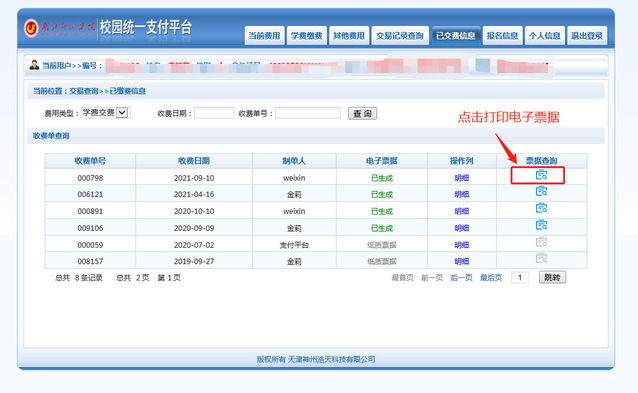Click the 校园统一支付平台 title
638x393 pixels.
tap(146, 27)
